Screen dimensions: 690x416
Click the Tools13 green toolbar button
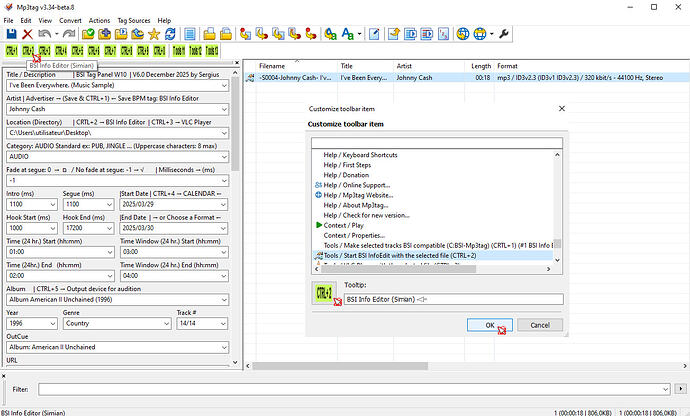[212, 51]
